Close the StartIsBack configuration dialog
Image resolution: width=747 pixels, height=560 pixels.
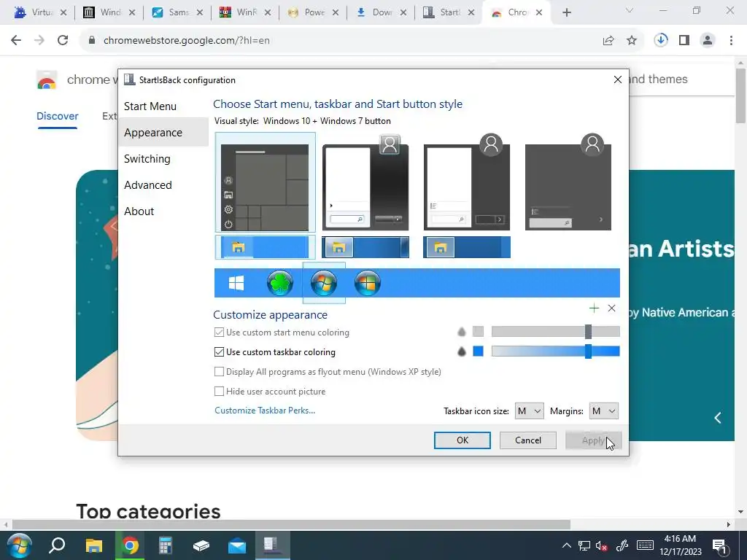(617, 79)
